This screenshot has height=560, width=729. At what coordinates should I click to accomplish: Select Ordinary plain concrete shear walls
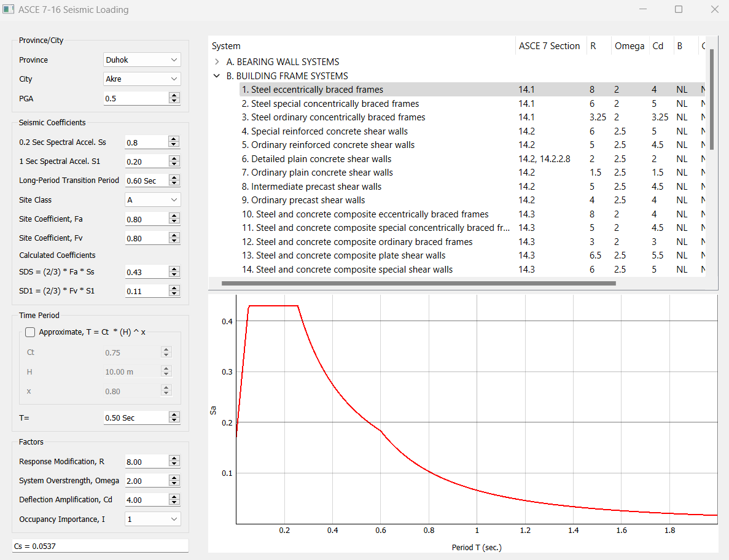coord(472,173)
